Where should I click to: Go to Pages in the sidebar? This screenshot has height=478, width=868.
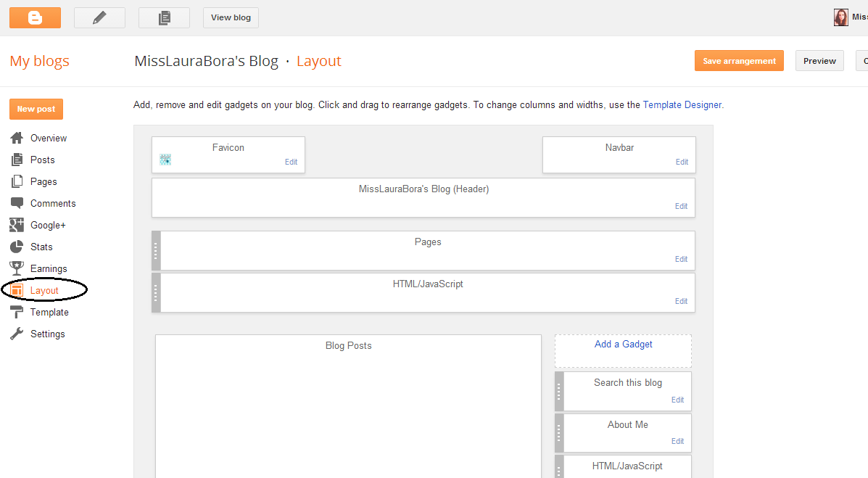click(x=44, y=181)
